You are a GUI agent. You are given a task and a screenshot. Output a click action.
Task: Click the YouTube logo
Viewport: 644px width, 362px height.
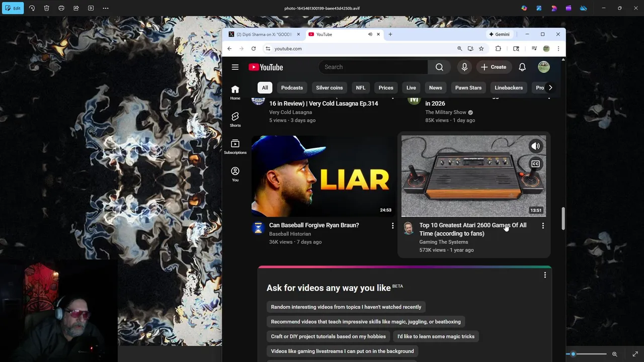(266, 67)
